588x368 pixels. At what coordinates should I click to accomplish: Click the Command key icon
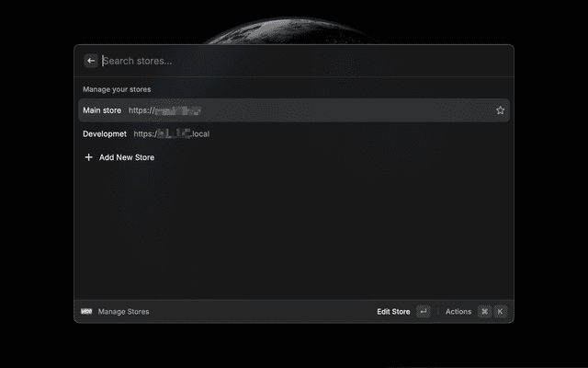(x=484, y=312)
